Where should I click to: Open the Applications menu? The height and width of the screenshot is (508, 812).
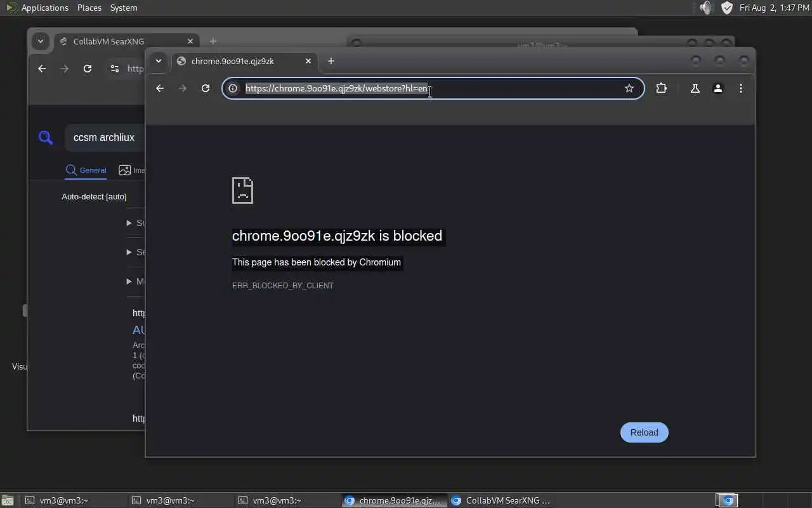[x=37, y=8]
